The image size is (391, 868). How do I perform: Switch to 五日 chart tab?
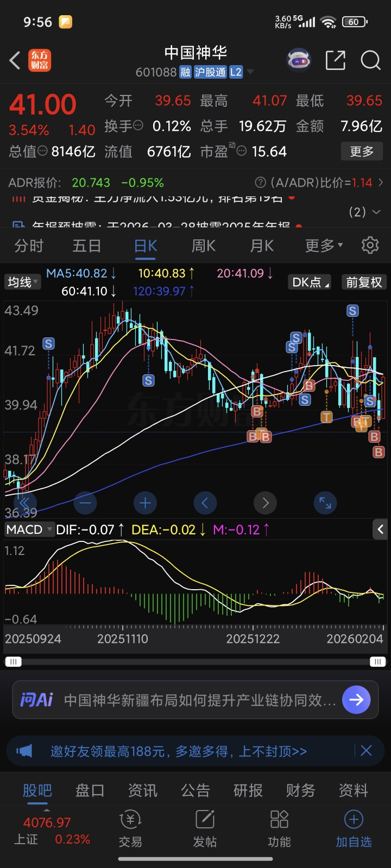(87, 246)
